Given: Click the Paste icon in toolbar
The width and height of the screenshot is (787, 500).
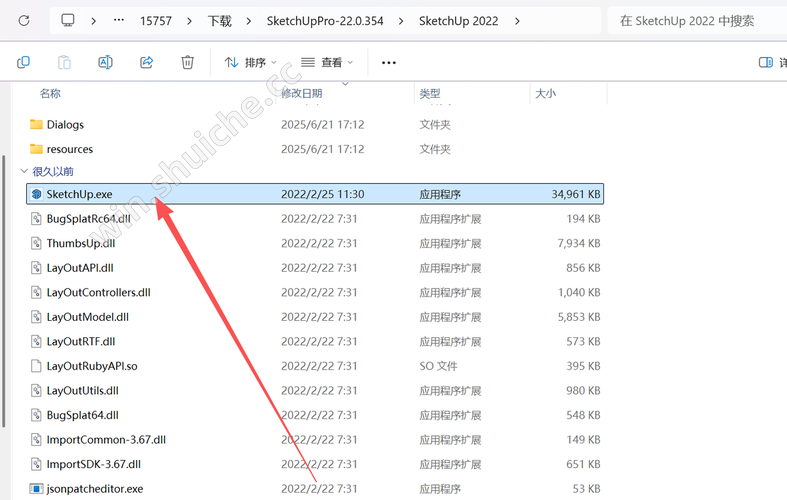Looking at the screenshot, I should coord(64,62).
